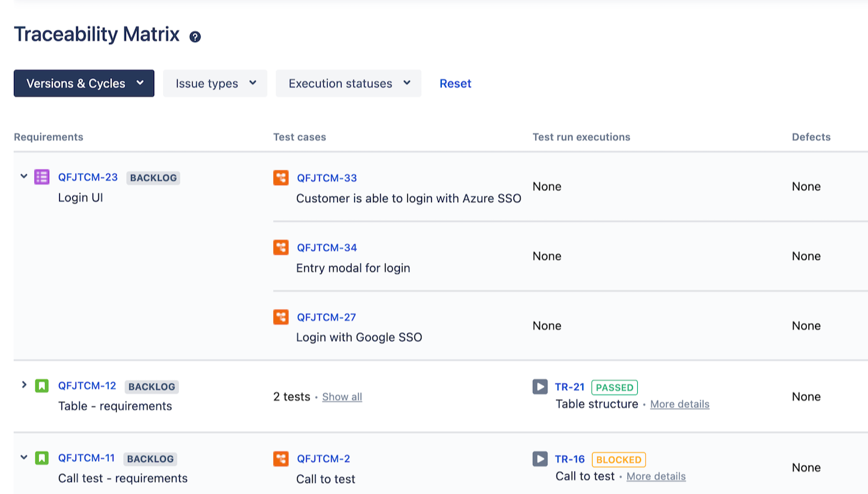This screenshot has width=868, height=494.
Task: Click the test case icon next to QFJTCM-27
Action: coord(281,317)
